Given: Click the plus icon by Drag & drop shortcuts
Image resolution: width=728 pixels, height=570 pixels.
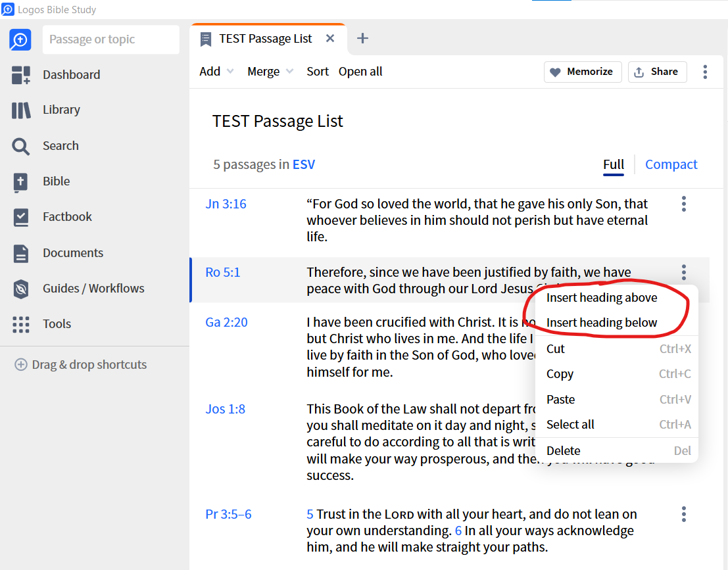Looking at the screenshot, I should pos(21,364).
